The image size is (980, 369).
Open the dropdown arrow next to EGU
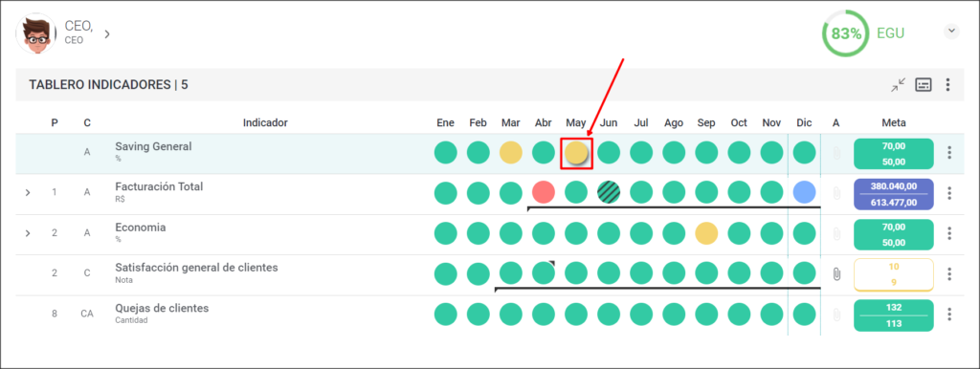click(951, 32)
